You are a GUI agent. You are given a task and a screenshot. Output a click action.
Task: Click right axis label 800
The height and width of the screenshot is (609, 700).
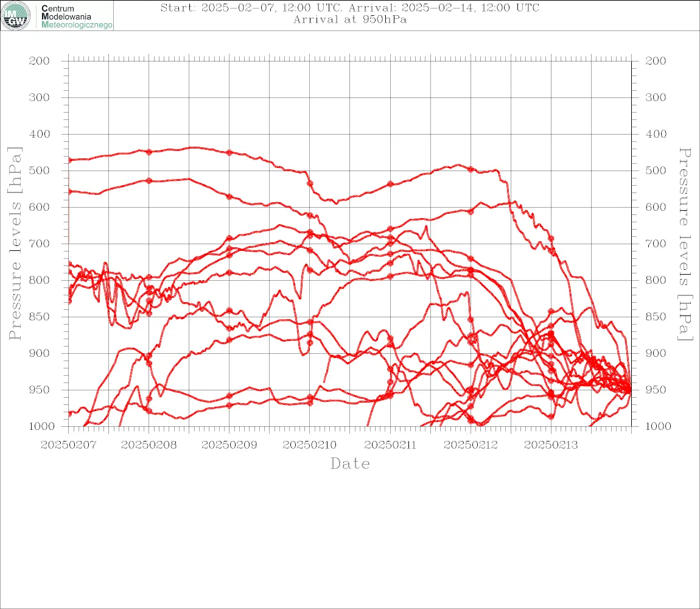coord(656,280)
